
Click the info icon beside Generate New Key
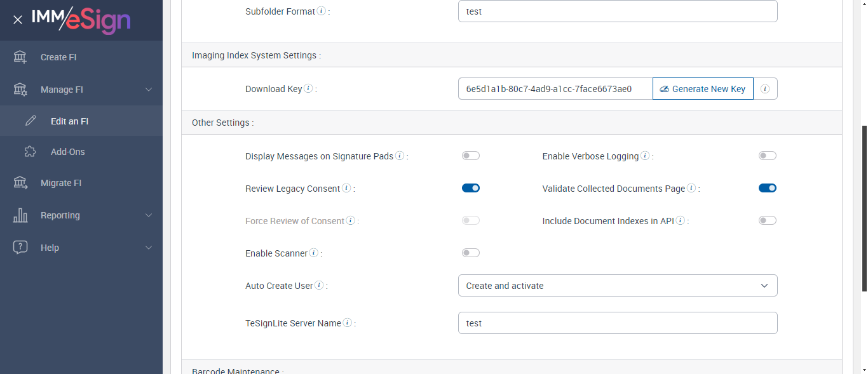pyautogui.click(x=765, y=89)
